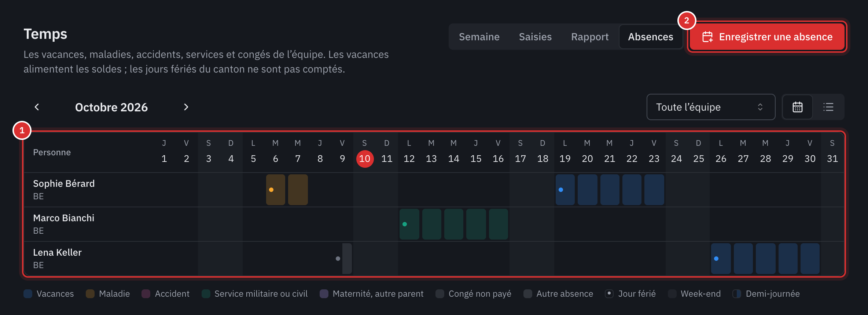Open Marco Bianchi's service block on 16
Screen dimensions: 868x315
click(x=499, y=224)
